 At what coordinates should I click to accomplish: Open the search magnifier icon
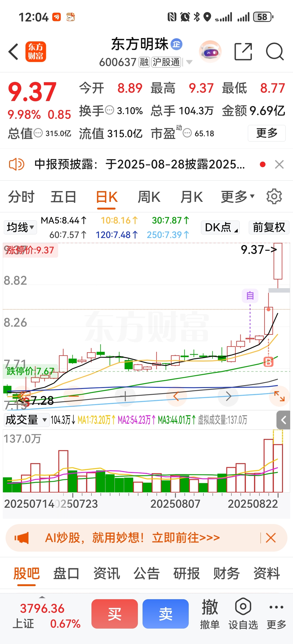pyautogui.click(x=275, y=52)
